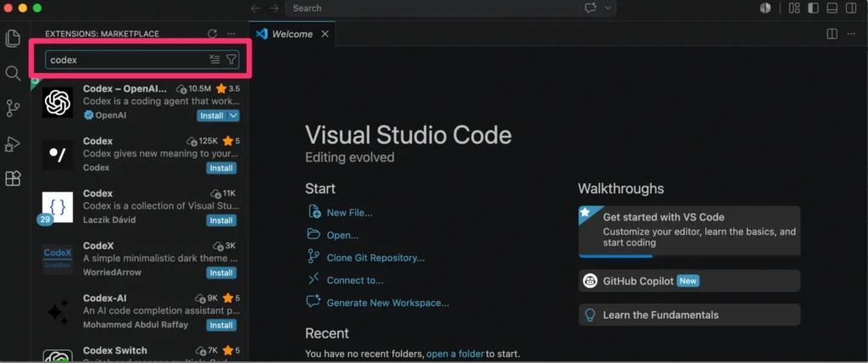Go back using the navigation arrow
Screen dimensions: 868x363
(x=255, y=8)
